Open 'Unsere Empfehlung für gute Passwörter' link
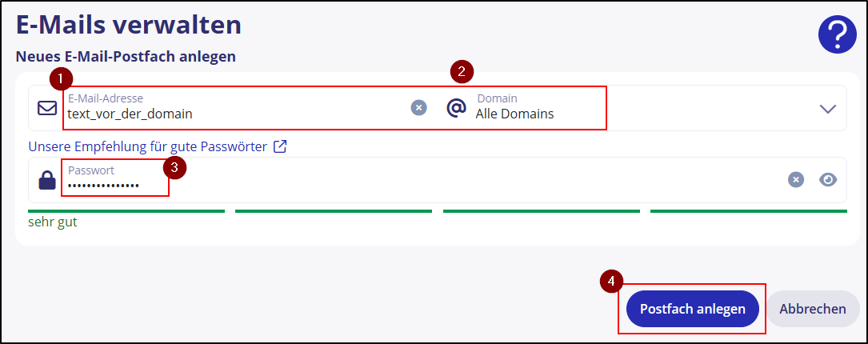This screenshot has width=868, height=344. point(147,147)
